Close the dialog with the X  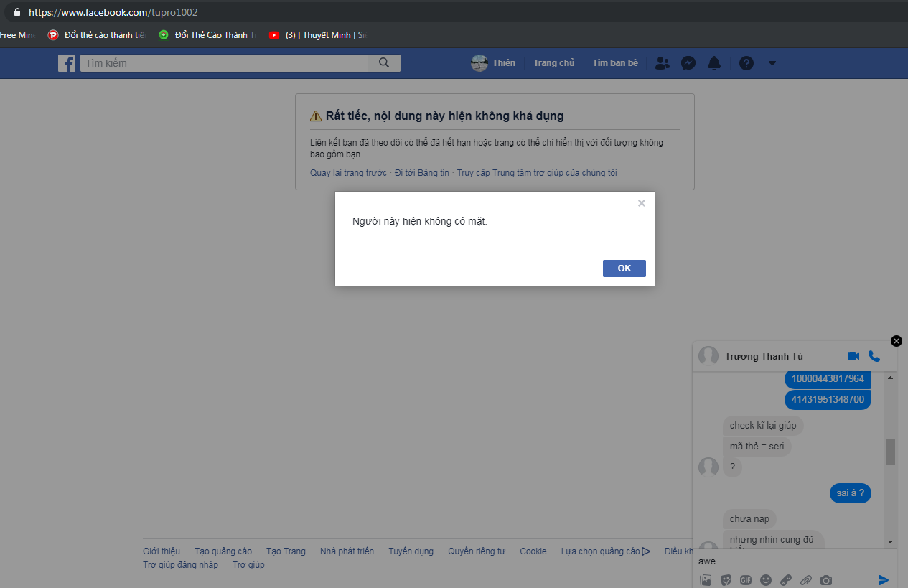click(x=642, y=203)
